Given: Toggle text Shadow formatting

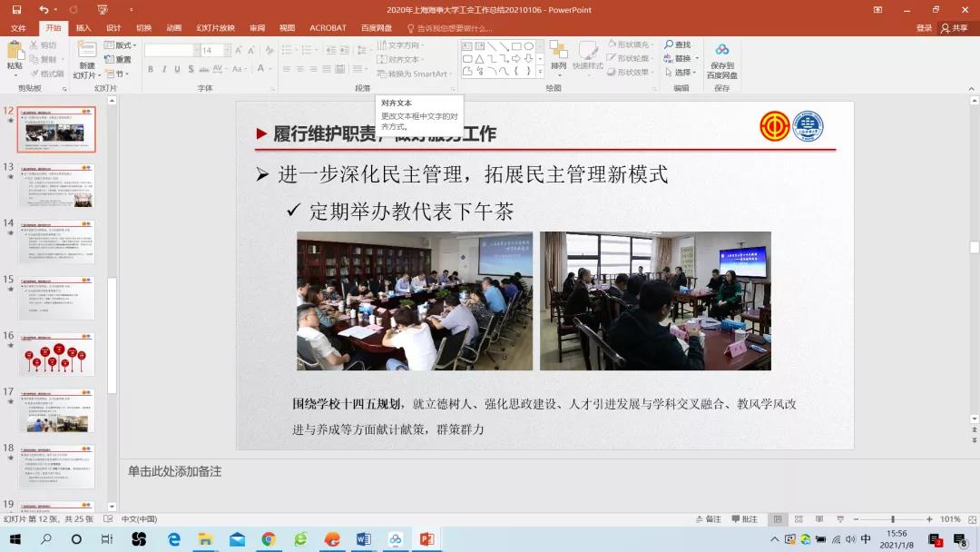Looking at the screenshot, I should click(x=191, y=69).
